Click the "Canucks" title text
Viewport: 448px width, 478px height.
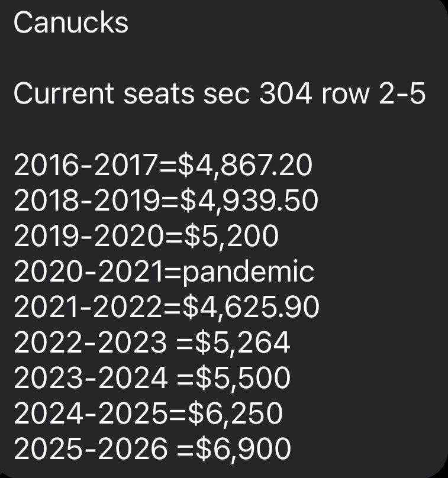[71, 23]
